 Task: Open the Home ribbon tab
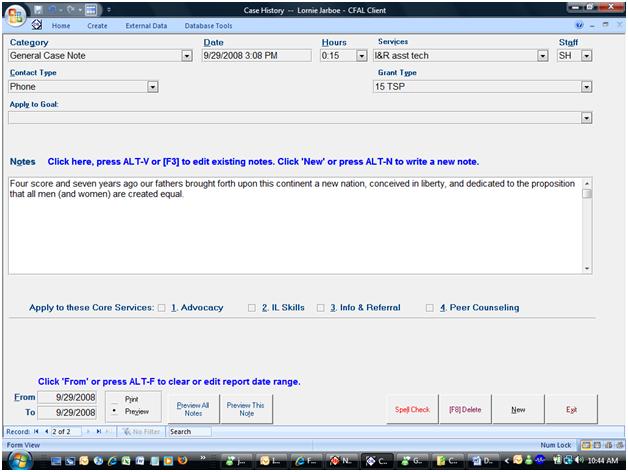61,26
